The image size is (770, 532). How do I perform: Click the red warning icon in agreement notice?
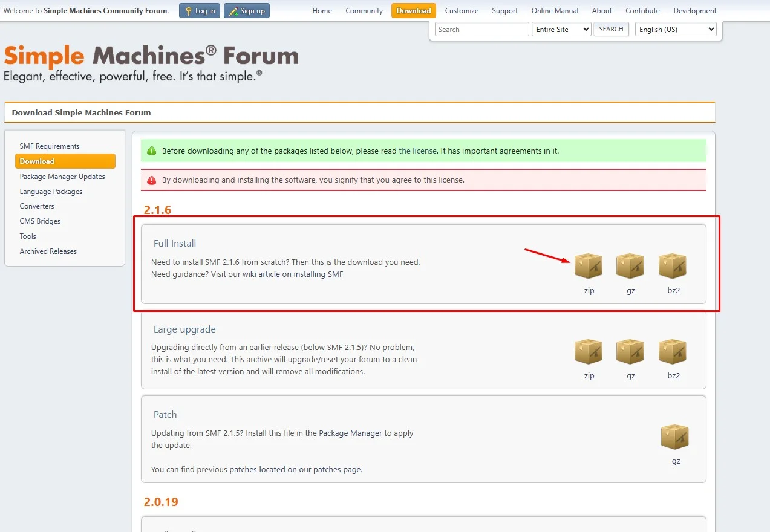tap(152, 180)
